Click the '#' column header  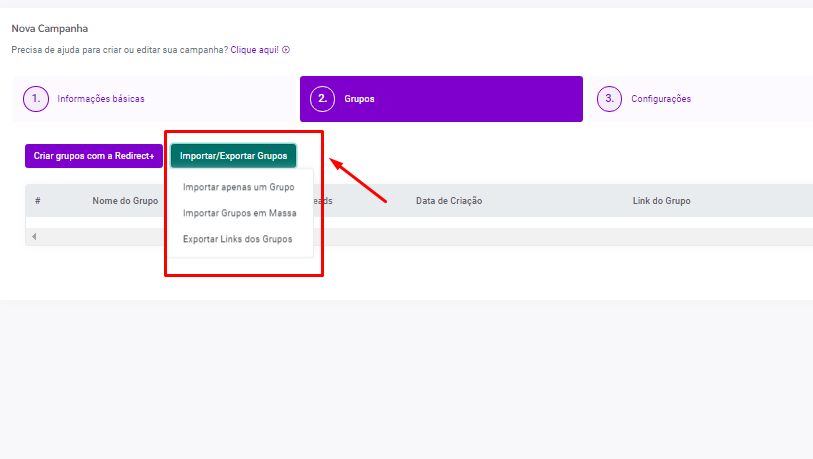point(37,201)
